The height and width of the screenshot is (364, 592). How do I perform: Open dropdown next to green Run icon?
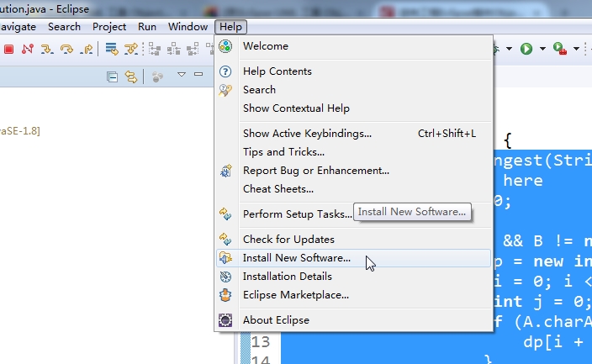(x=542, y=49)
